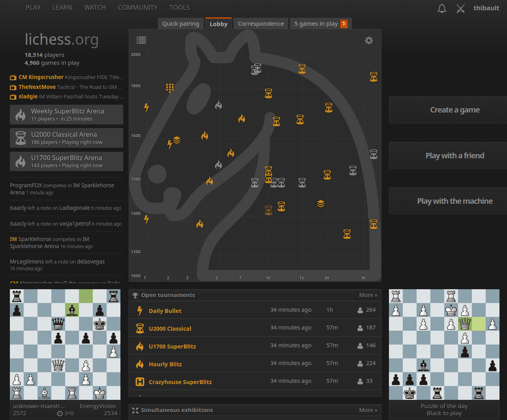Click the Crazyhouse SuperBlitz H icon
This screenshot has width=507, height=420.
pos(140,382)
